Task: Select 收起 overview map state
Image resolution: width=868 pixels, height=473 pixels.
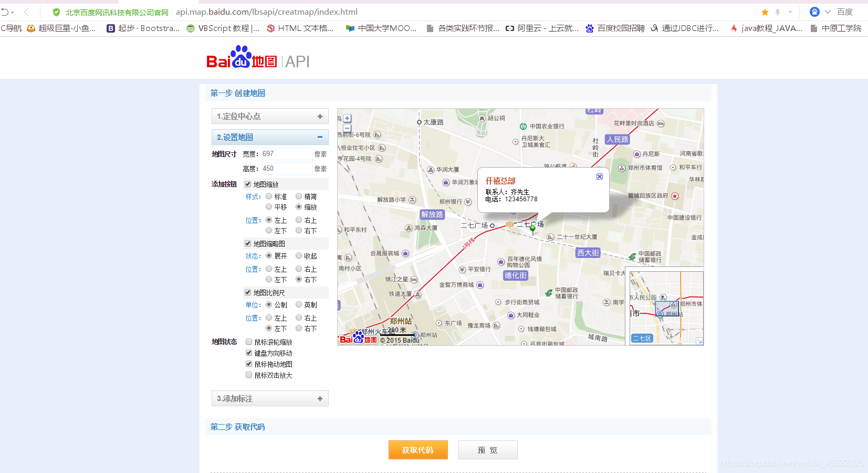Action: pos(299,255)
